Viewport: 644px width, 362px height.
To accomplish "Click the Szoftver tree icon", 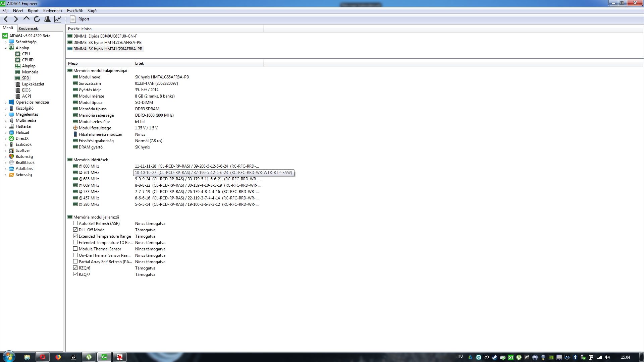I will click(x=11, y=150).
